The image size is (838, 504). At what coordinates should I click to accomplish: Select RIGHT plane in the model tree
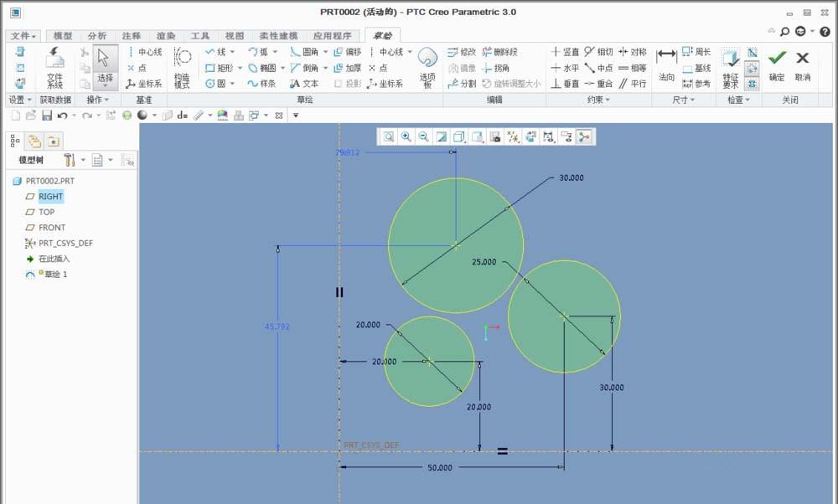tap(50, 196)
